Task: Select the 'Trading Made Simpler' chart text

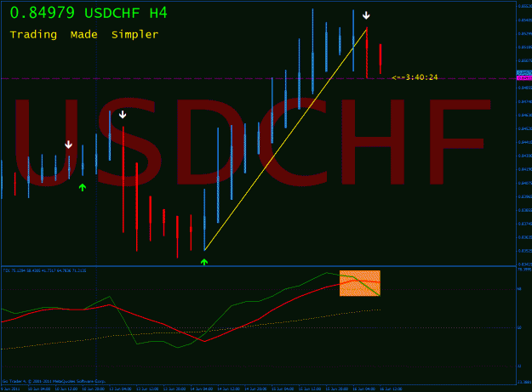Action: click(x=84, y=35)
